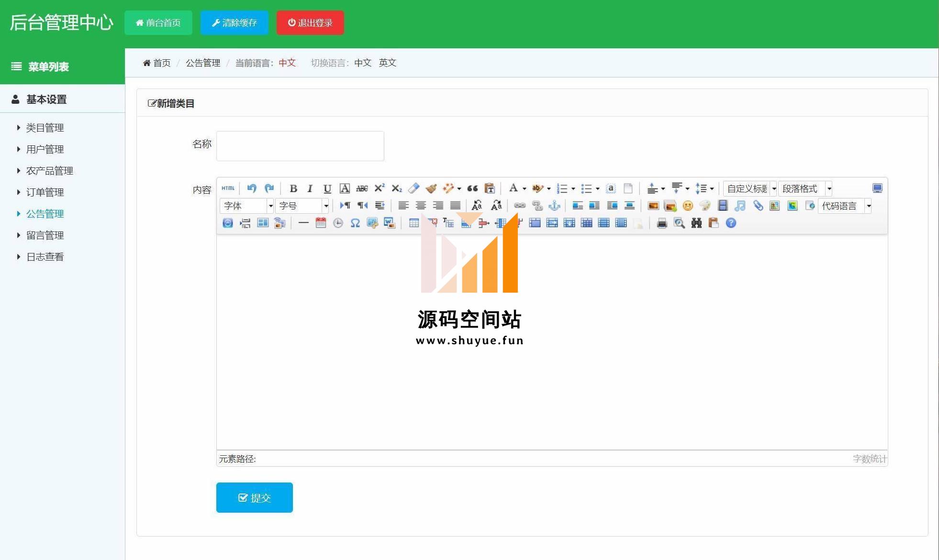The width and height of the screenshot is (939, 560).
Task: Open the highlight background color dropdown arrow
Action: (x=548, y=189)
